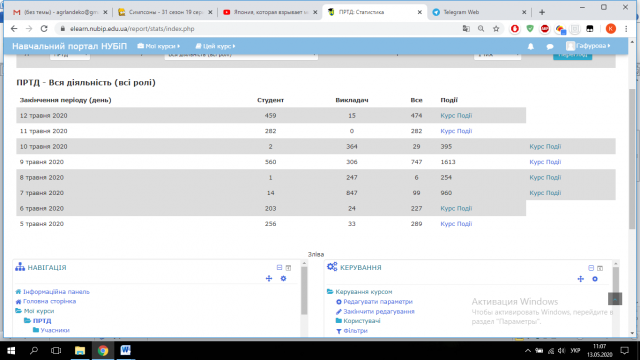The width and height of the screenshot is (640, 360).
Task: Select Закінчити редагування
Action: (x=378, y=311)
